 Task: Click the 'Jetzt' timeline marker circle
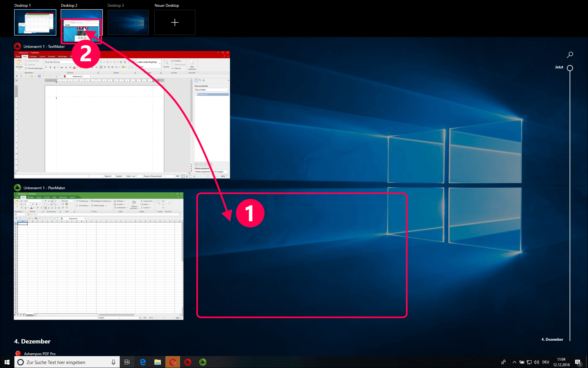[x=570, y=68]
